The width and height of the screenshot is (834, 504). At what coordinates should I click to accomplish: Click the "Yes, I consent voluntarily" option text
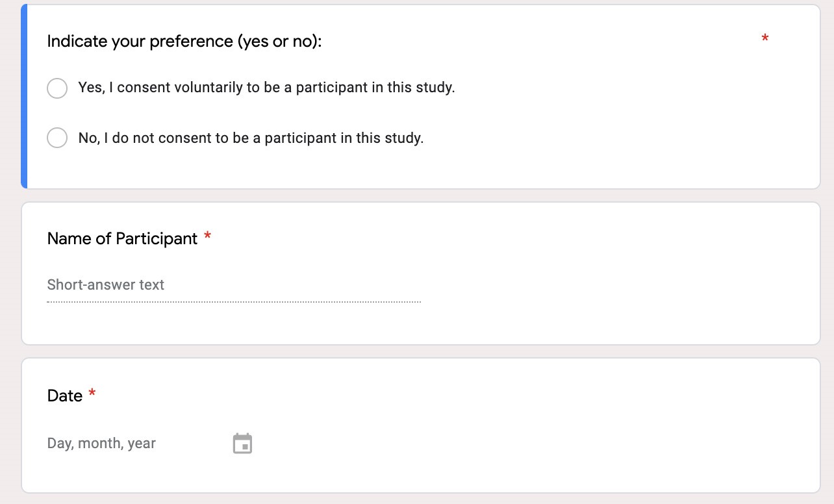coord(266,88)
